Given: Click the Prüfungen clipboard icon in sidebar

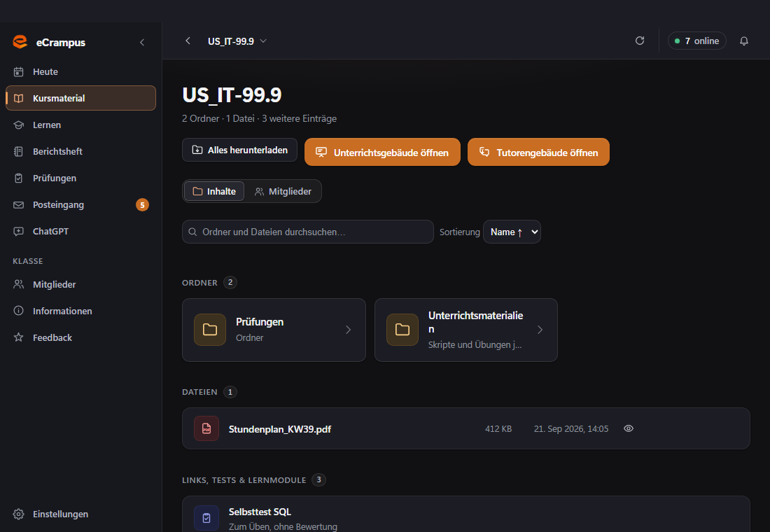Looking at the screenshot, I should (x=19, y=178).
